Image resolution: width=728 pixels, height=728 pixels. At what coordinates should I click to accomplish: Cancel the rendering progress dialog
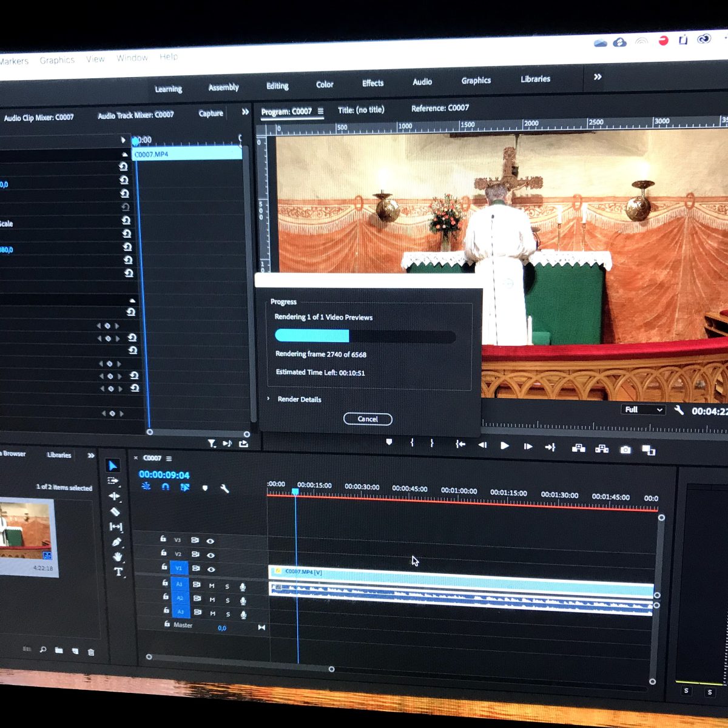click(x=368, y=419)
